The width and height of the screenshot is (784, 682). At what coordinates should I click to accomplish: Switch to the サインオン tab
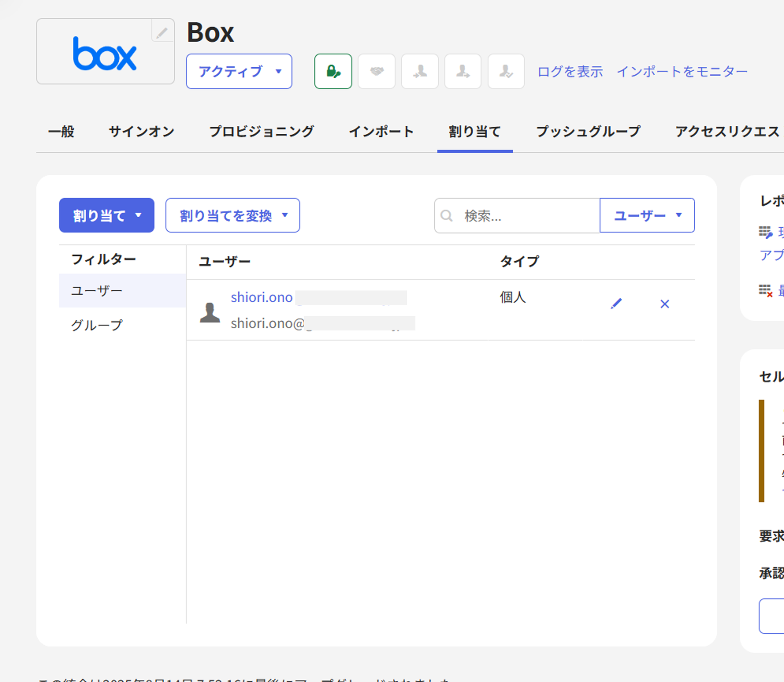pos(141,132)
